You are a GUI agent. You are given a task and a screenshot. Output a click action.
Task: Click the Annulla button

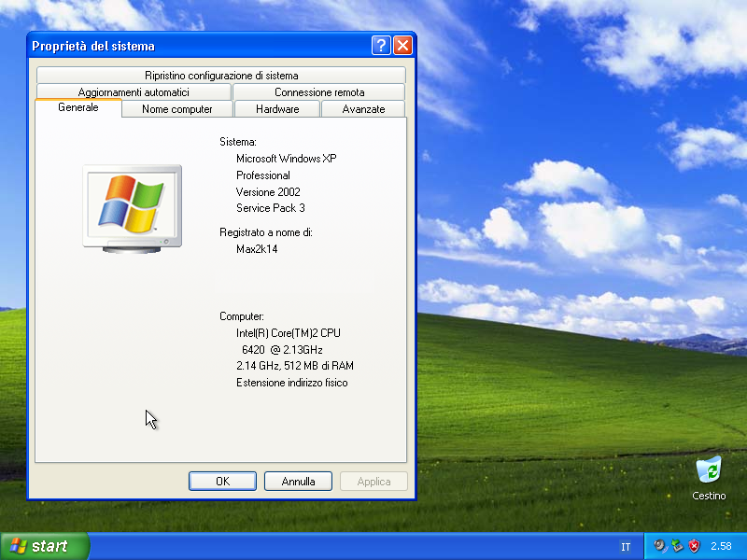click(298, 482)
